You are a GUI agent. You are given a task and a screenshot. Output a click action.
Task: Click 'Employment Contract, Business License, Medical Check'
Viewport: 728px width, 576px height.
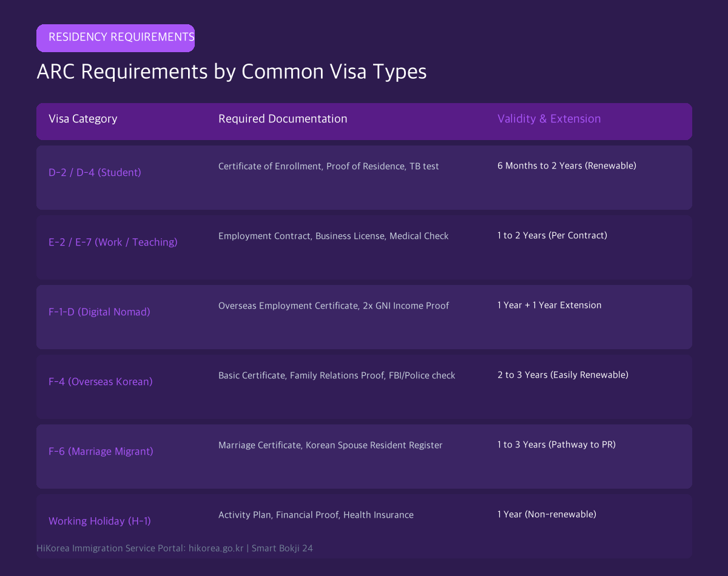(333, 236)
